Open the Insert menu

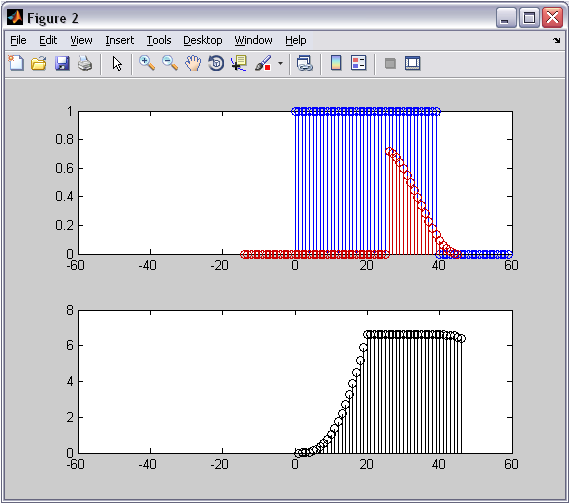(120, 40)
